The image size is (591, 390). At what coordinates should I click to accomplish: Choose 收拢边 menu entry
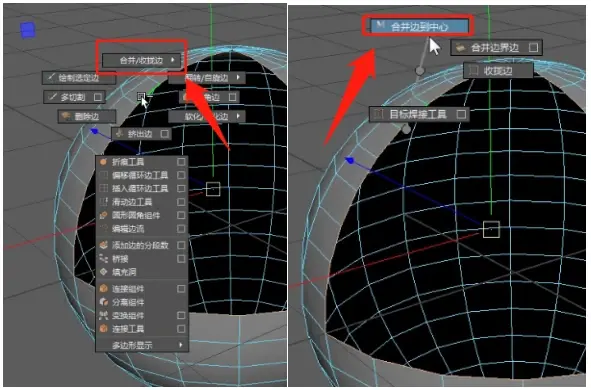498,70
